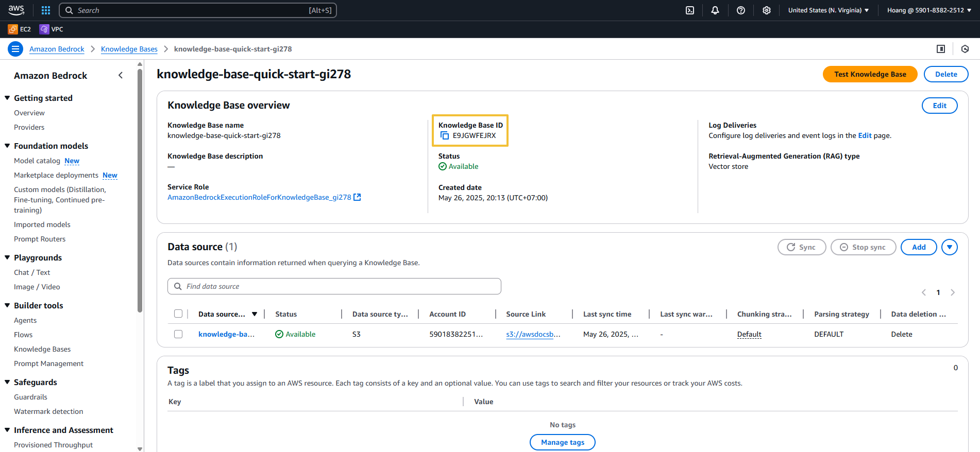Image resolution: width=980 pixels, height=452 pixels.
Task: Follow the Amazon Bedrock breadcrumb link
Action: point(57,49)
